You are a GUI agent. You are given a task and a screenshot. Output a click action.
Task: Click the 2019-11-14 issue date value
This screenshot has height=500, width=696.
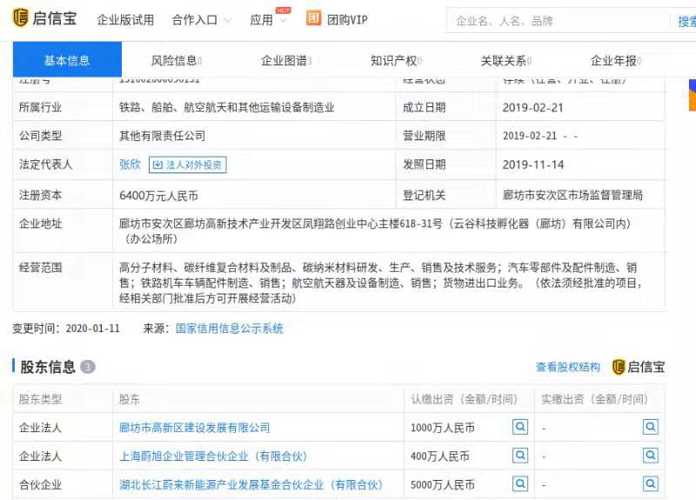coord(533,165)
